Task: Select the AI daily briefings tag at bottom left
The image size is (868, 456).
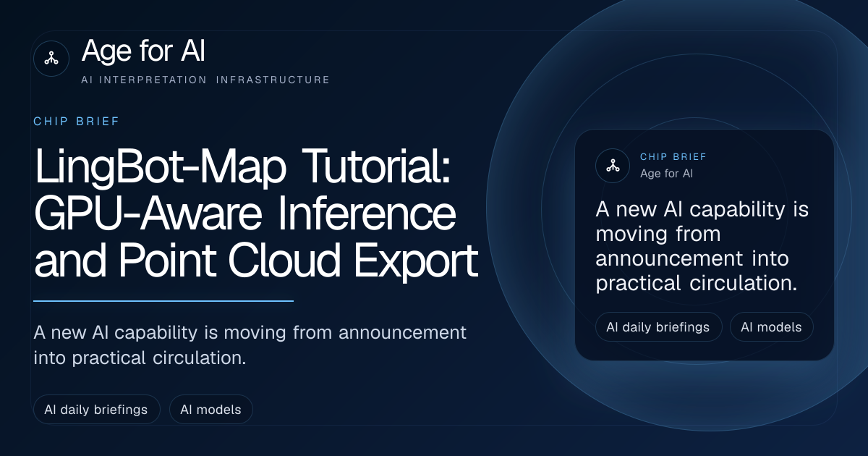Action: 96,410
